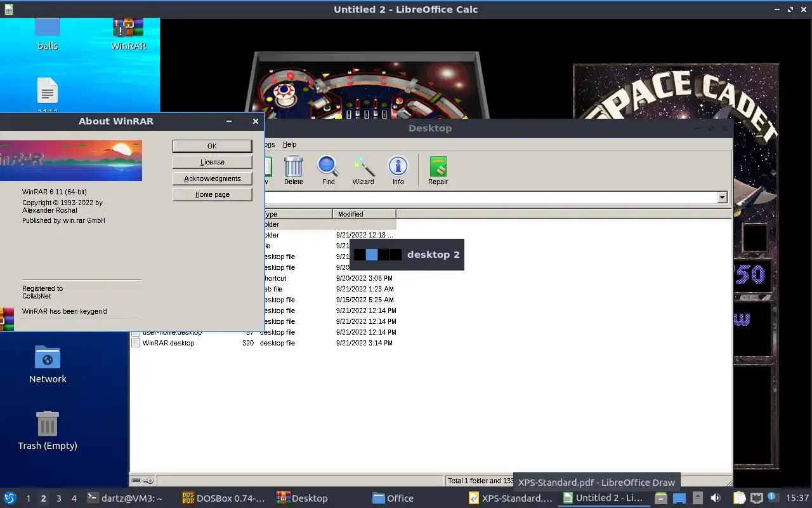812x508 pixels.
Task: Click the key icon in WinRAR status bar
Action: 148,481
